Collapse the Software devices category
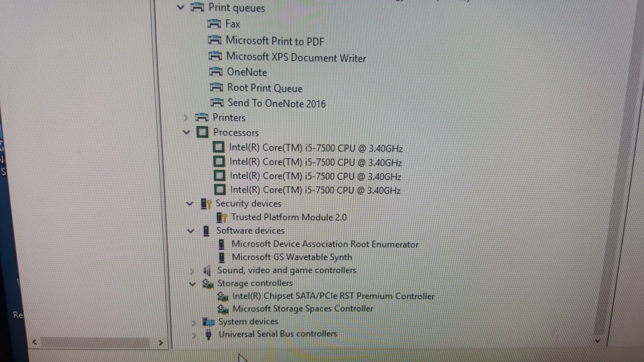This screenshot has width=644, height=362. 191,231
